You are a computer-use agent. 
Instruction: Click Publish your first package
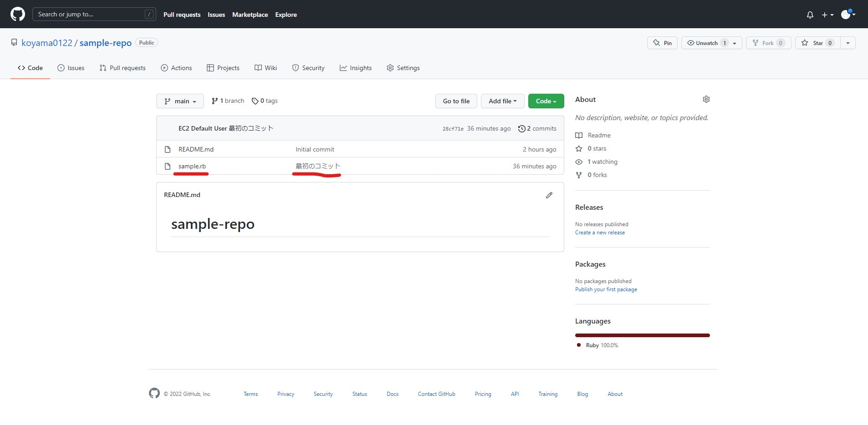tap(606, 289)
